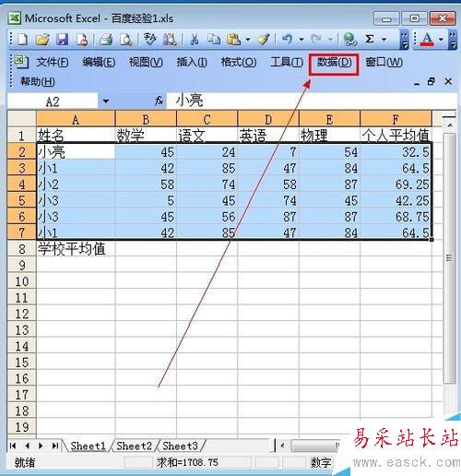Click cell F4 showing 69.25

(396, 184)
